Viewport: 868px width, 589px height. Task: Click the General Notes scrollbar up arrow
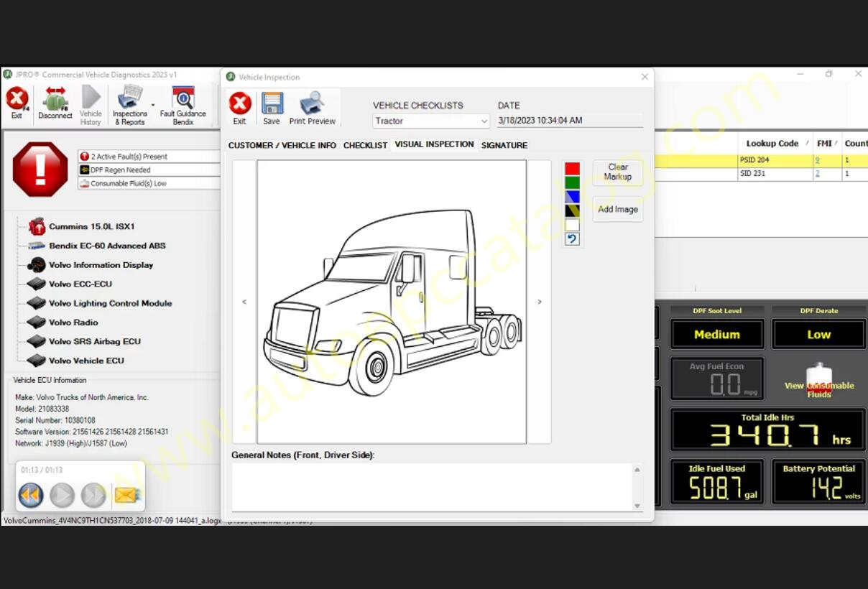click(637, 470)
